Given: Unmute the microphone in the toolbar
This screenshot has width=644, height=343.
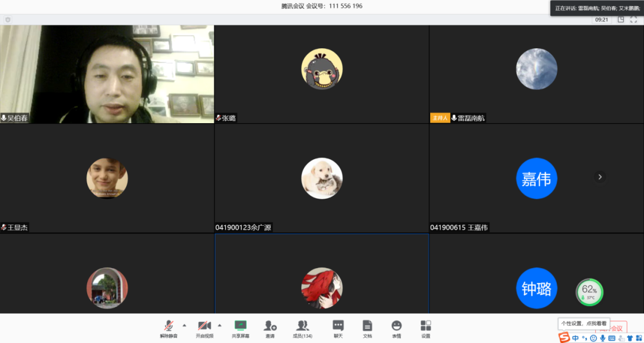Looking at the screenshot, I should (x=169, y=328).
